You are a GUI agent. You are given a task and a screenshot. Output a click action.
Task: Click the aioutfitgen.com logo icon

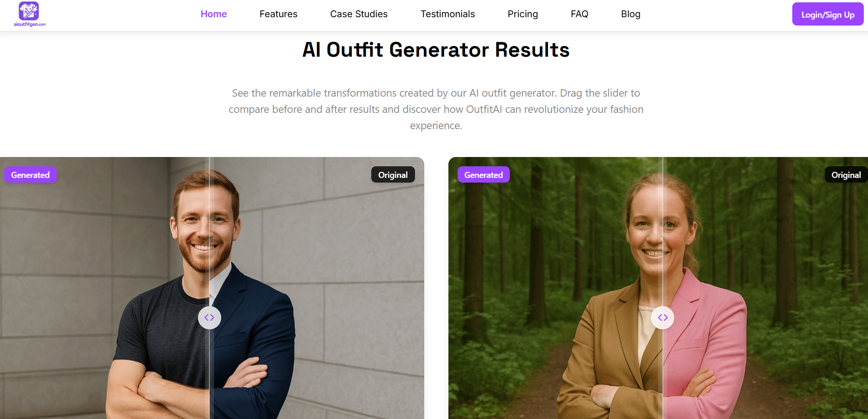point(29,11)
